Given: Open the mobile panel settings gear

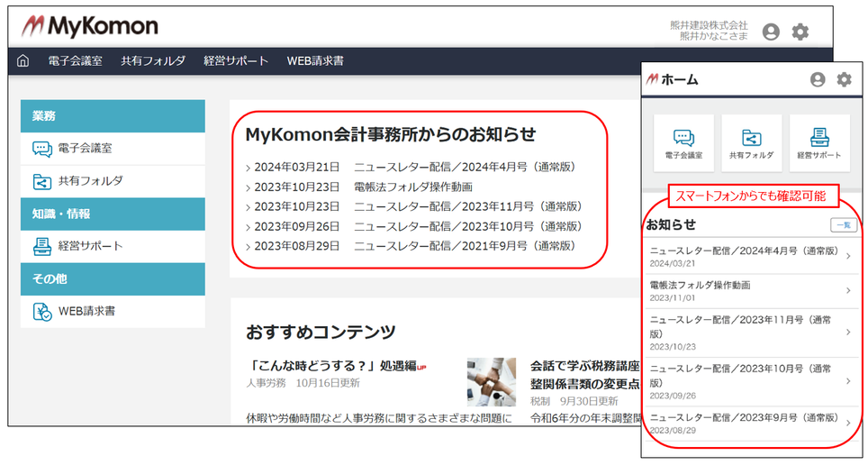Looking at the screenshot, I should tap(844, 79).
